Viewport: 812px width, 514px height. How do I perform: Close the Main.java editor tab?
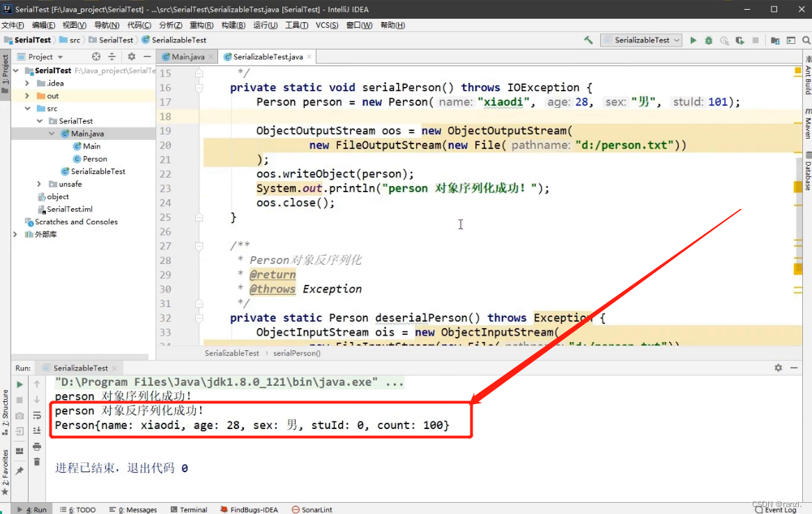(210, 56)
